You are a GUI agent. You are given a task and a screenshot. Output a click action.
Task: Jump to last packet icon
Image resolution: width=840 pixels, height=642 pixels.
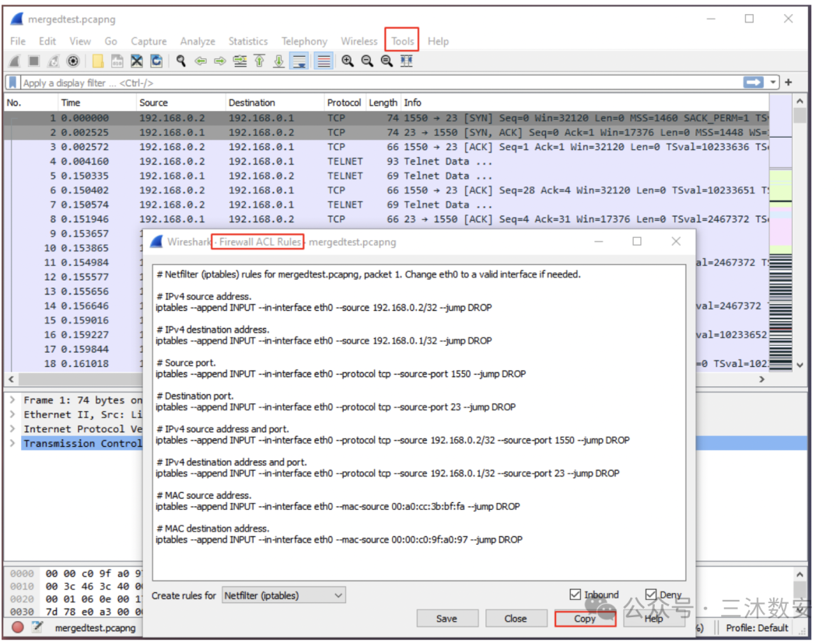pos(278,61)
